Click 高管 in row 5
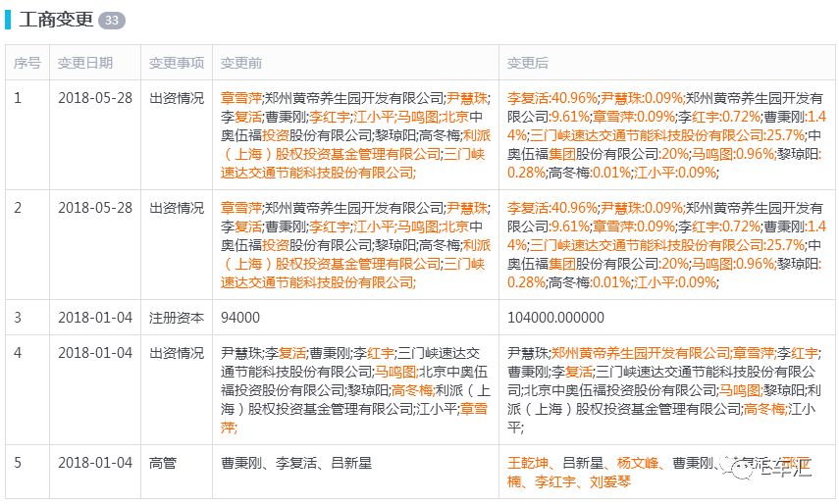839x504 pixels. click(x=163, y=463)
